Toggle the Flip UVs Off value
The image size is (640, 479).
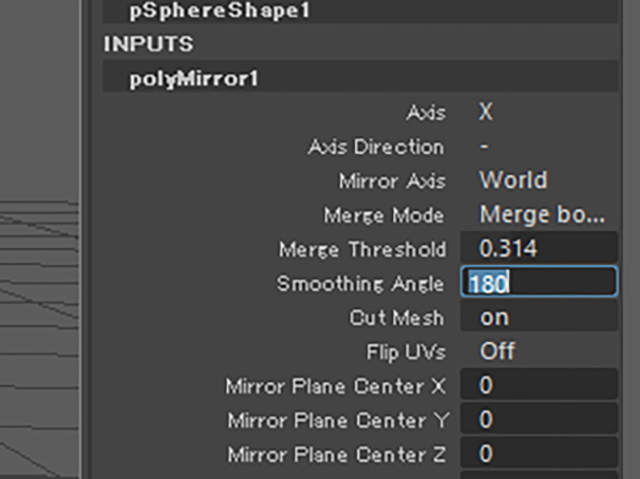click(497, 352)
